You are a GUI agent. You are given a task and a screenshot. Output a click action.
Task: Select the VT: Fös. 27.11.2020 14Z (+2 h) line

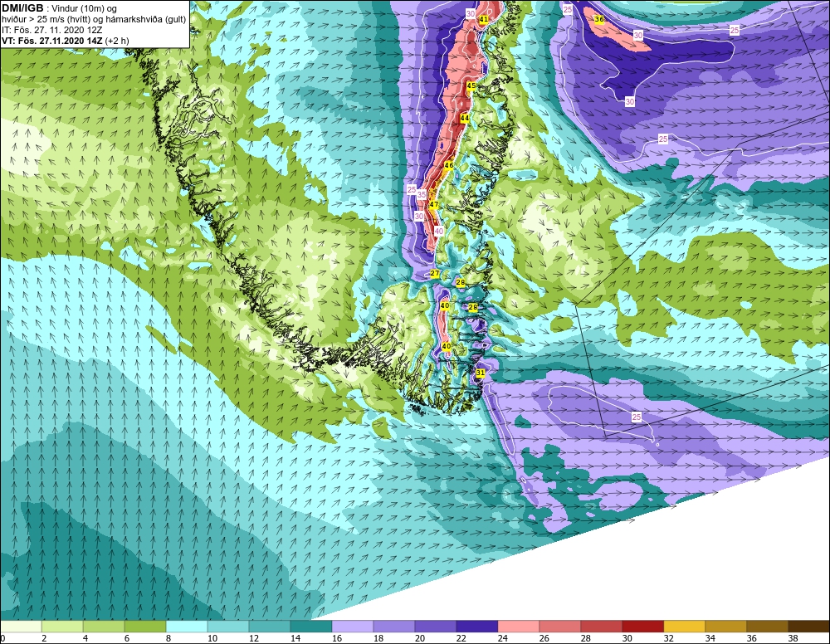click(65, 41)
